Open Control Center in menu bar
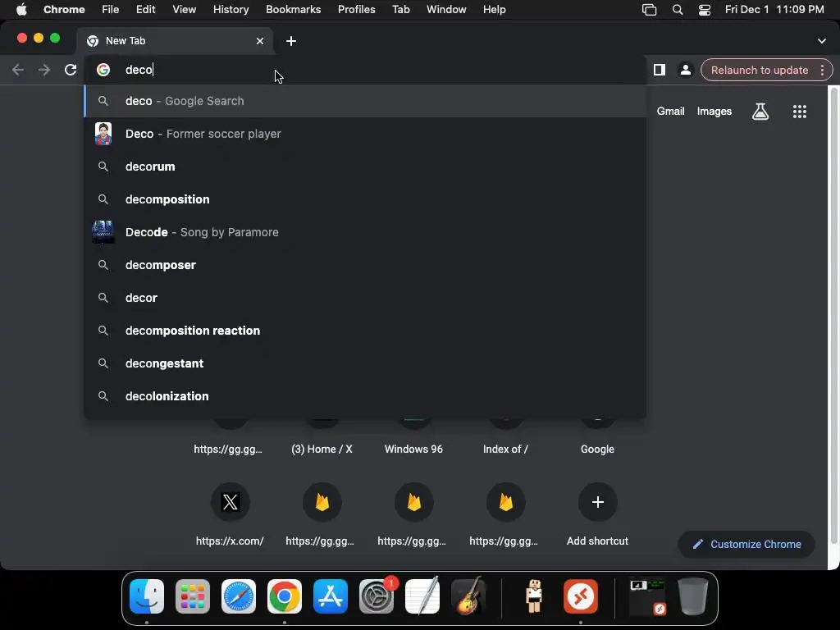 (705, 9)
